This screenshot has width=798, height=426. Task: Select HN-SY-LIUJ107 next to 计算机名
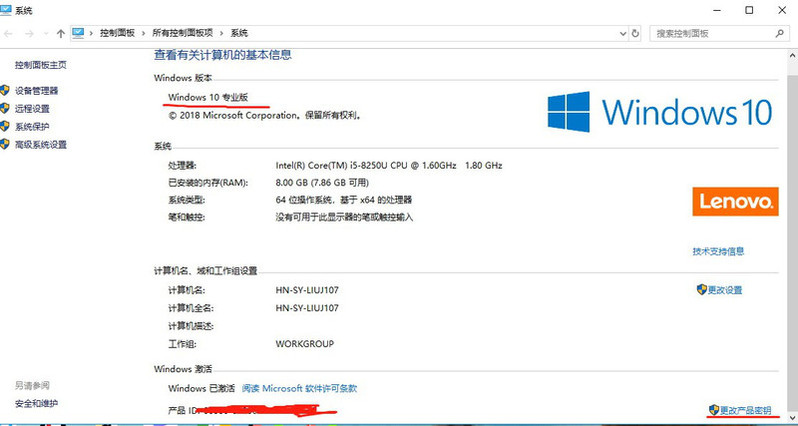(x=307, y=290)
